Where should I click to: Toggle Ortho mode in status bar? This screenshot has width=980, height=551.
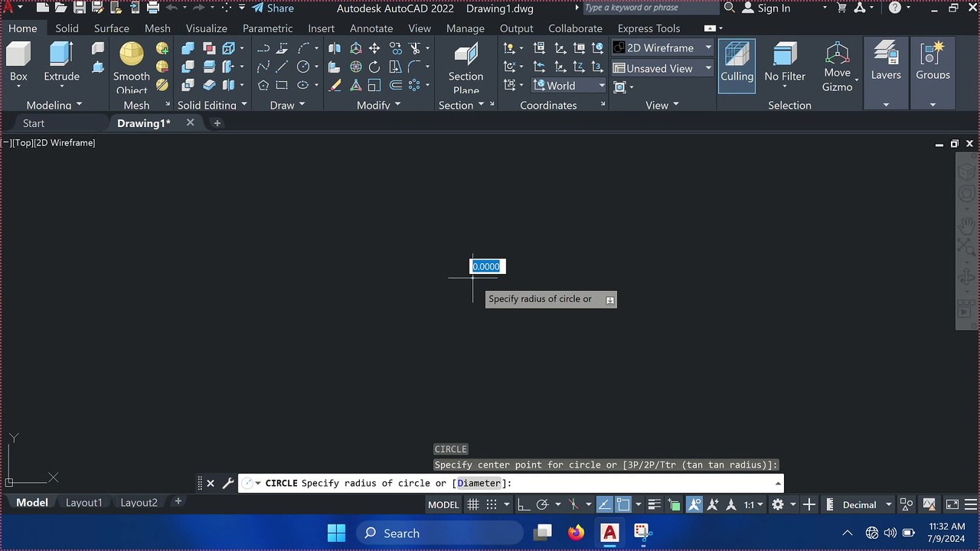(x=524, y=504)
